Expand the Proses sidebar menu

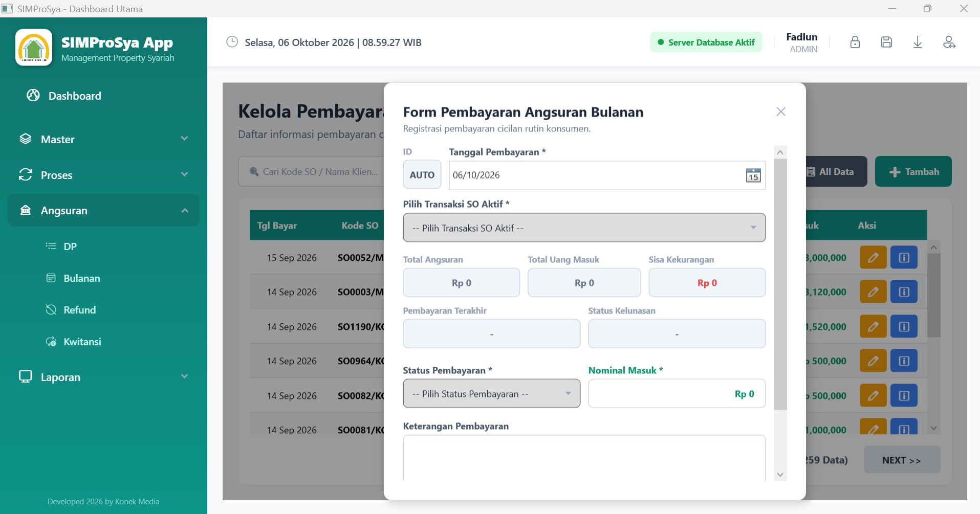point(103,175)
